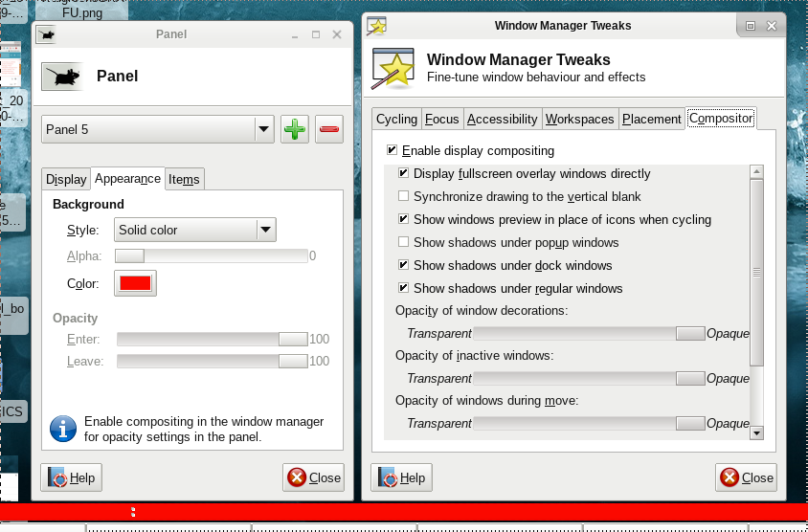Toggle Enable display compositing checkbox

(x=392, y=150)
